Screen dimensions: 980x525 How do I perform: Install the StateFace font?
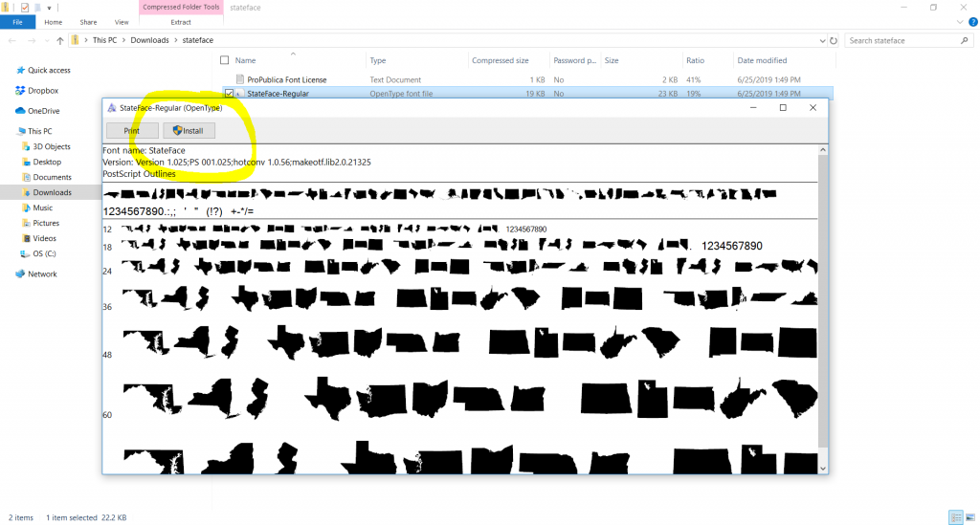tap(189, 130)
